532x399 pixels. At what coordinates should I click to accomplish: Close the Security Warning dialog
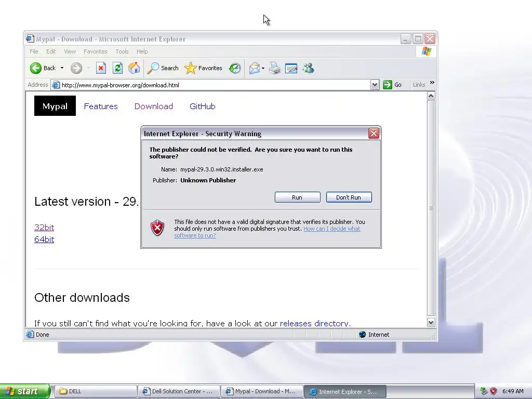point(374,134)
